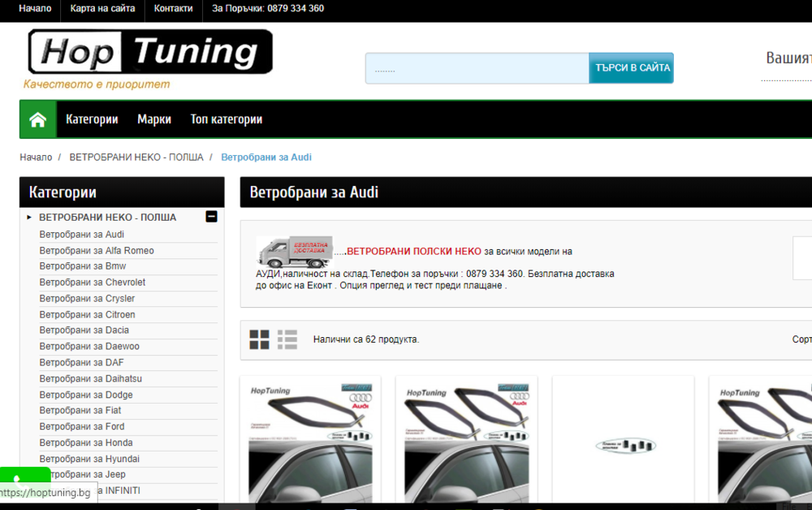Select Ветробрани за Citroen
812x510 pixels.
[x=87, y=315]
